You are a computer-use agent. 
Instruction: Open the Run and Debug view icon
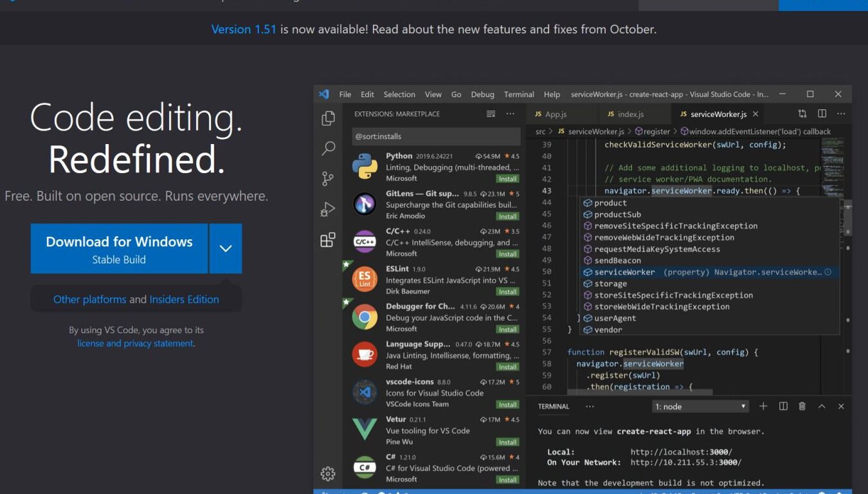pyautogui.click(x=328, y=210)
